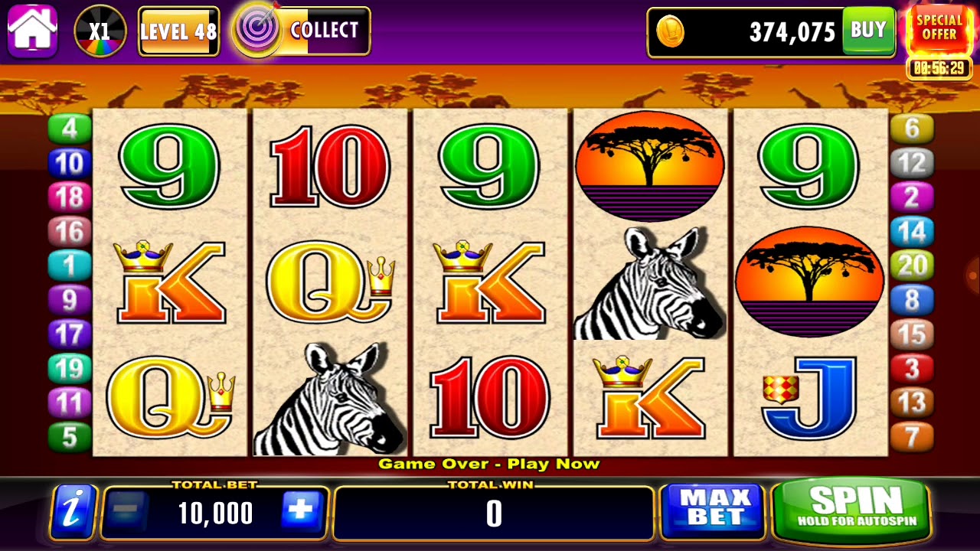Select payline indicator number 7
This screenshot has width=980, height=551.
(912, 437)
